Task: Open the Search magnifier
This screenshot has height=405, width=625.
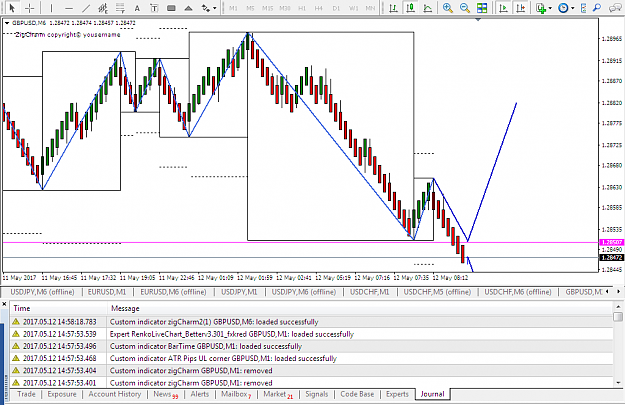Action: 597,8
